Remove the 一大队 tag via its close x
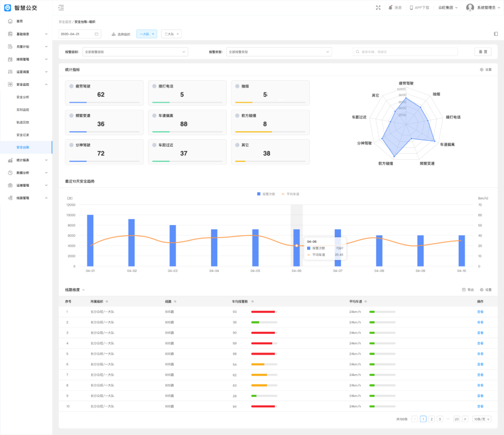This screenshot has height=435, width=504. point(153,34)
